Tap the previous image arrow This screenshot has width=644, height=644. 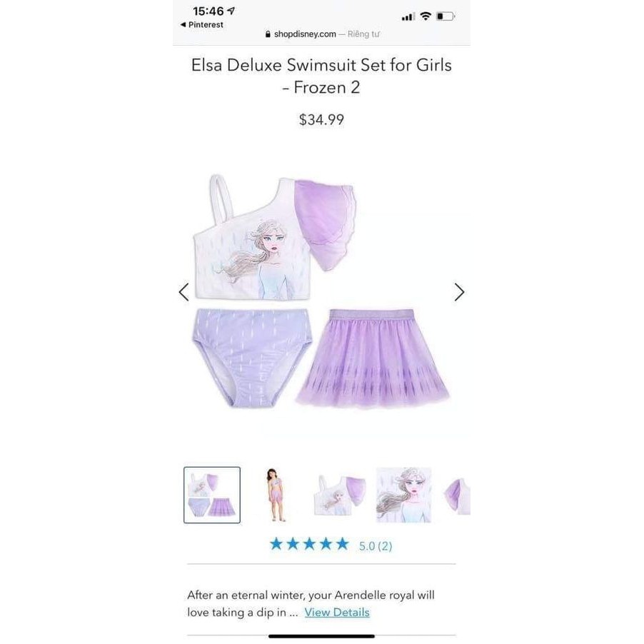[184, 292]
